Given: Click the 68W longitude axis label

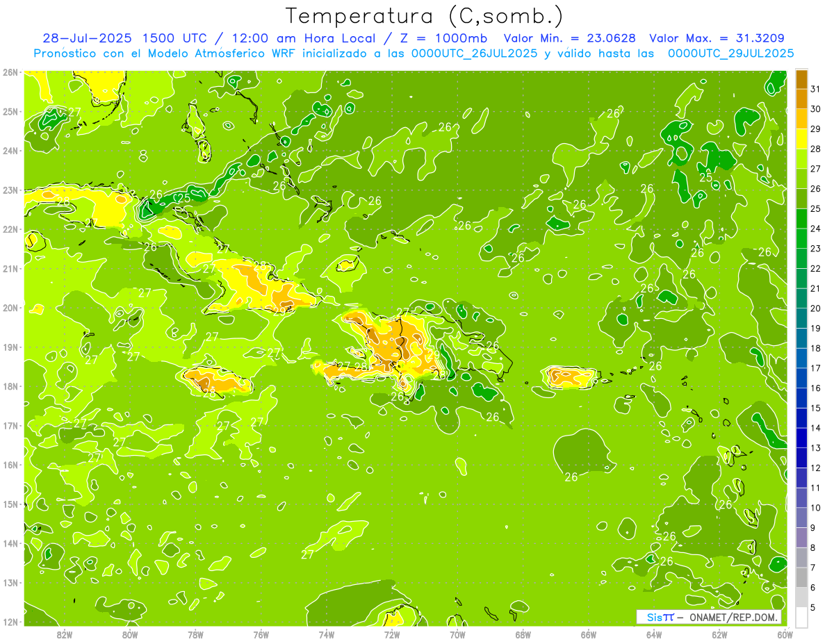Looking at the screenshot, I should pyautogui.click(x=523, y=634).
